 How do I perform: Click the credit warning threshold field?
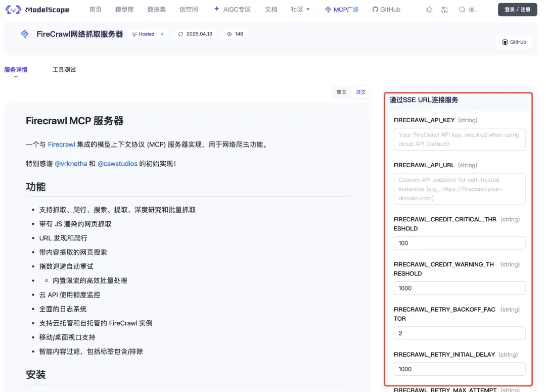(x=459, y=288)
